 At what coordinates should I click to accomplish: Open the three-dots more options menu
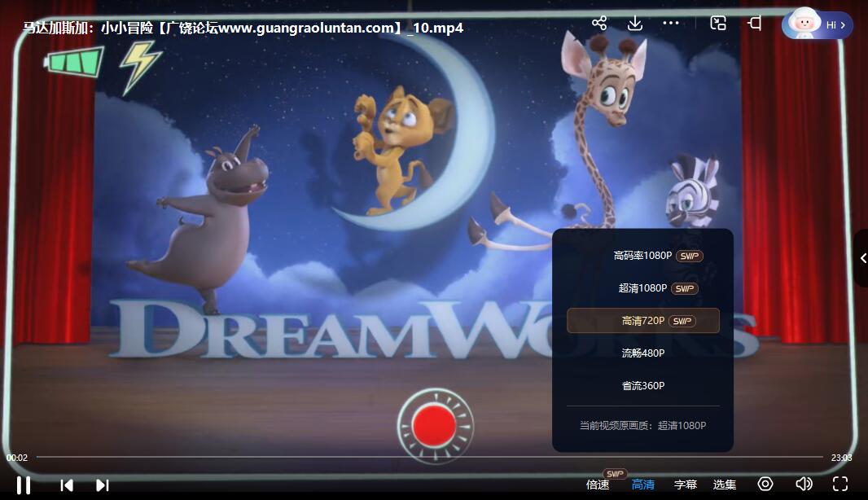[671, 24]
